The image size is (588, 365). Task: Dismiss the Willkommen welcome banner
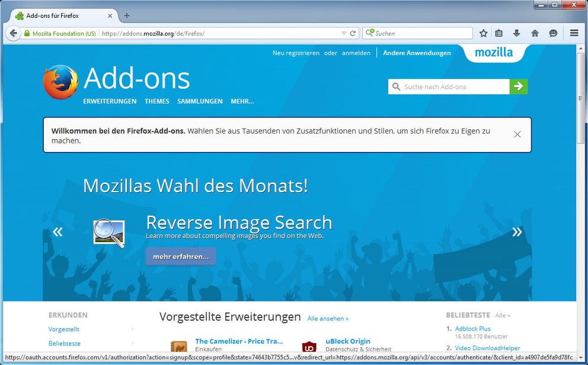pyautogui.click(x=517, y=135)
